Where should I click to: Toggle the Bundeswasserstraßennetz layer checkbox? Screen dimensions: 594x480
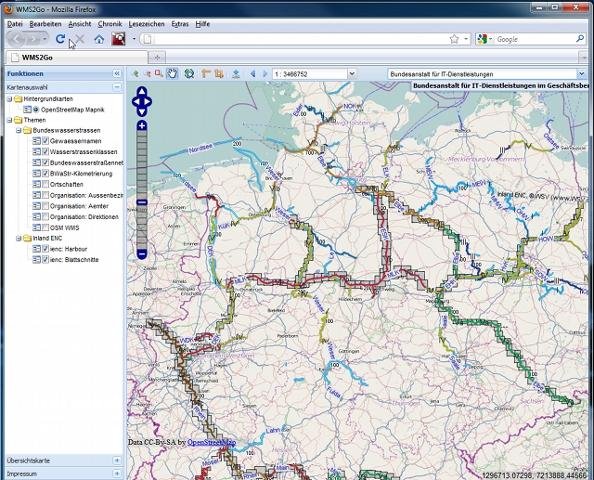pos(45,163)
